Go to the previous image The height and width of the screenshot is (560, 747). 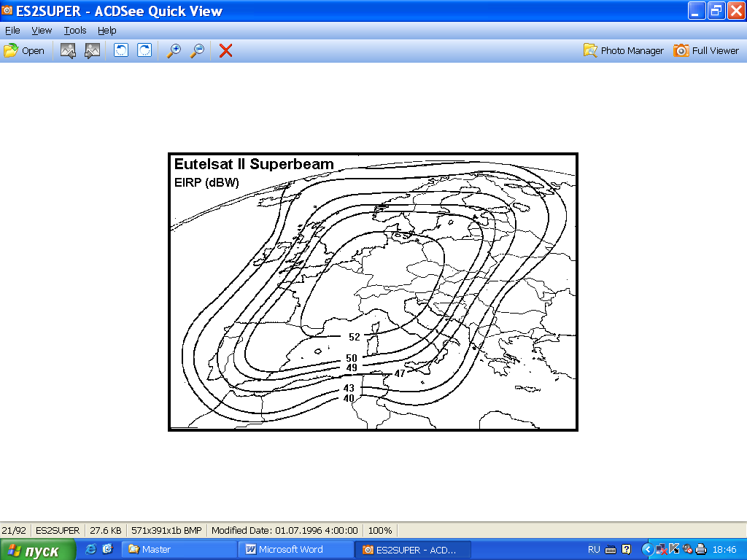[68, 50]
